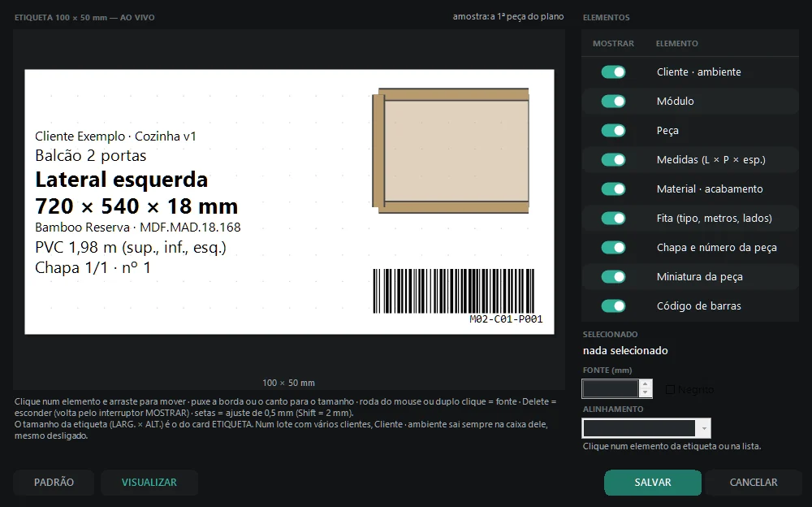812x507 pixels.
Task: Select 'PVC 1,98 m (sup., inf., esq.)' text
Action: tap(131, 248)
